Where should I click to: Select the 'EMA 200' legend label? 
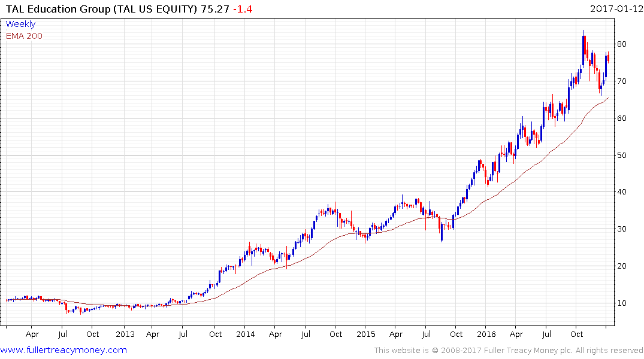[24, 36]
